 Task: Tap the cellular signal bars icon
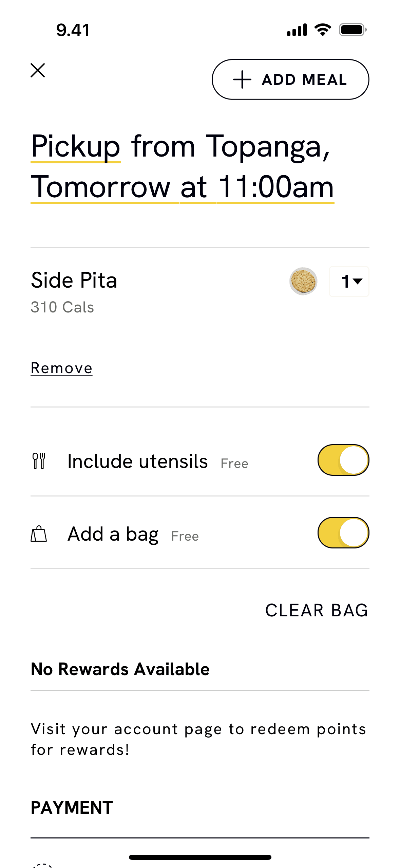tap(297, 30)
